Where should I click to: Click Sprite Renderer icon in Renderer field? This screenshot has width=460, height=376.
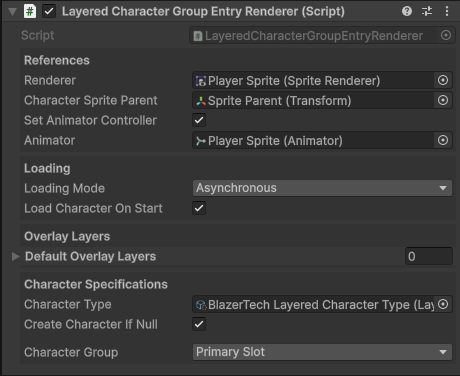coord(201,81)
